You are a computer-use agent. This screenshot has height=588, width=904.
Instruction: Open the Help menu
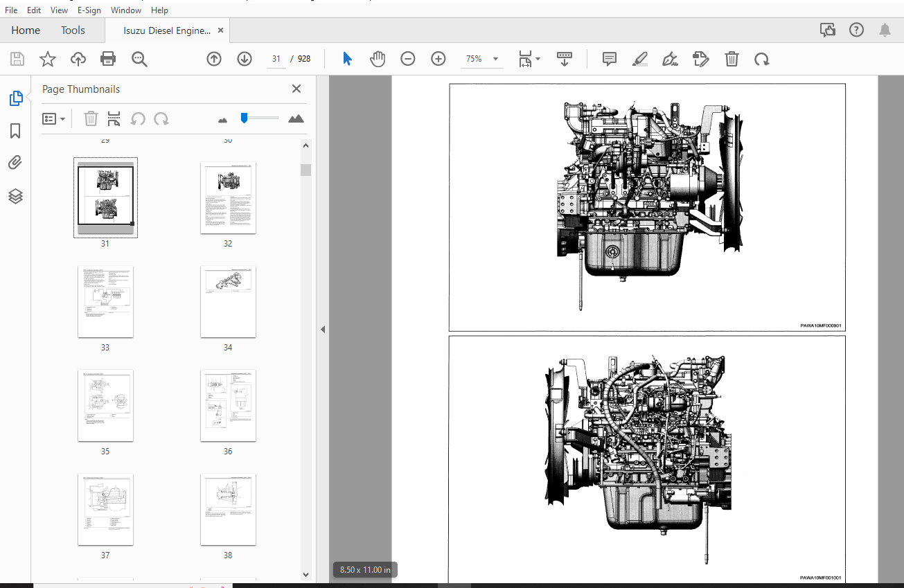(x=159, y=10)
